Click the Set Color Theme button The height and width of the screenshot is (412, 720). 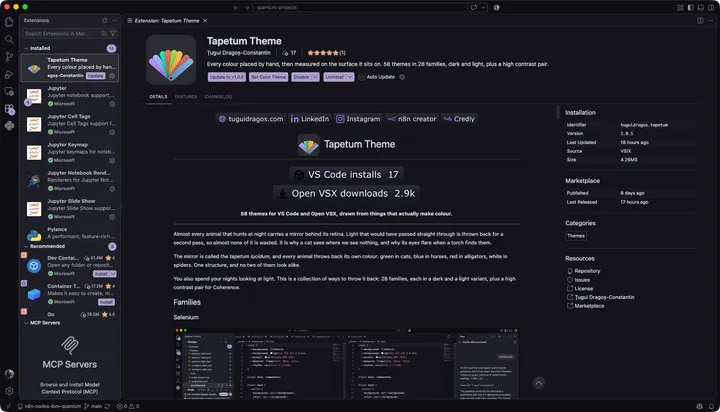(x=269, y=77)
